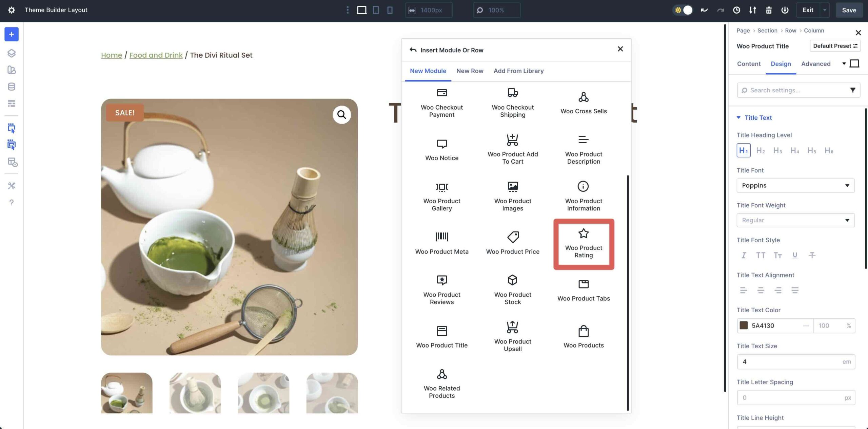
Task: Select the Woo Product Rating module
Action: [x=583, y=244]
